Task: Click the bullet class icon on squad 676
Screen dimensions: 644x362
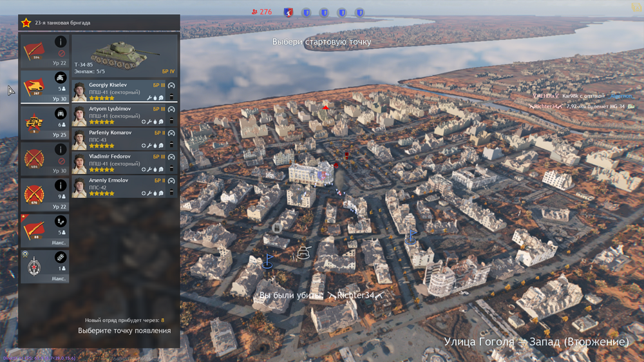Action: [61, 186]
